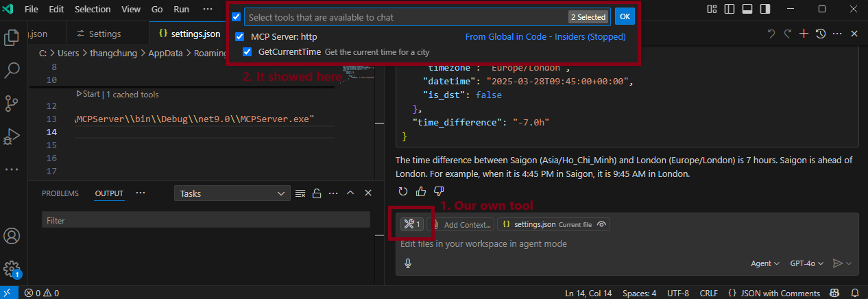Show additional activity bar views ellipsis
The width and height of the screenshot is (868, 299).
click(12, 169)
